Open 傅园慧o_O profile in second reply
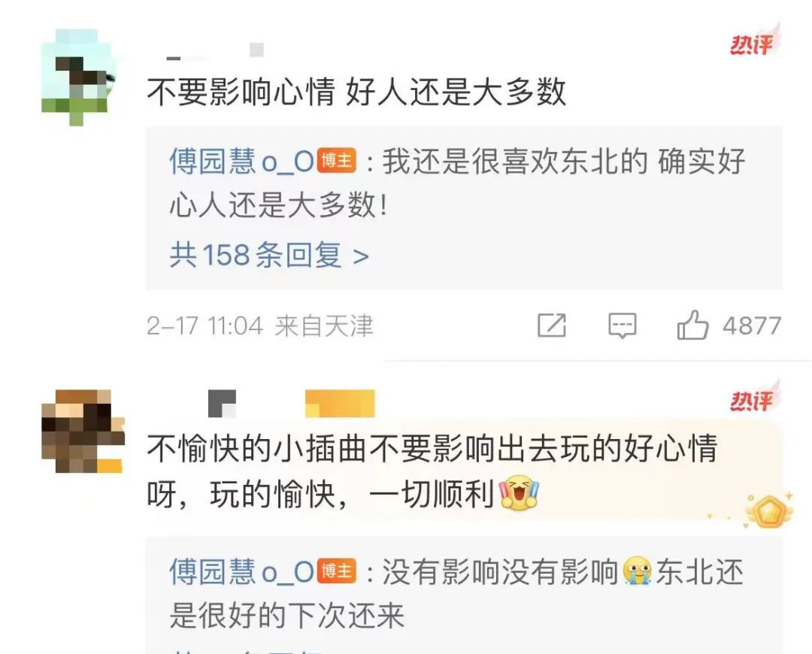The width and height of the screenshot is (812, 654). 242,571
